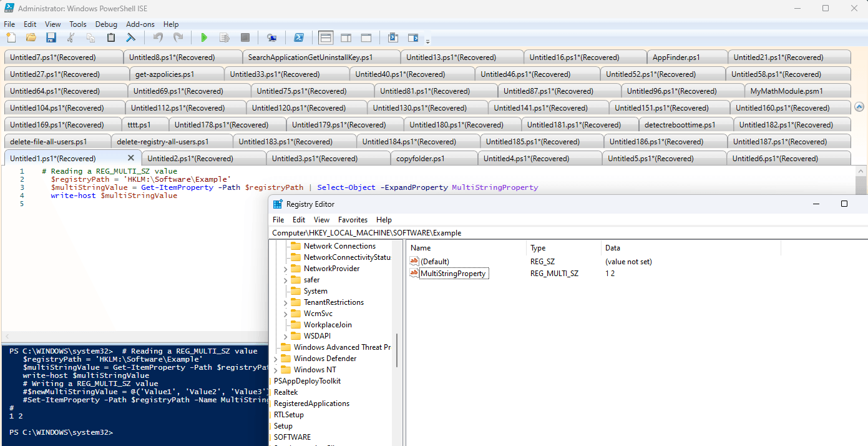The width and height of the screenshot is (868, 446).
Task: Expand the safer registry key
Action: [x=285, y=280]
